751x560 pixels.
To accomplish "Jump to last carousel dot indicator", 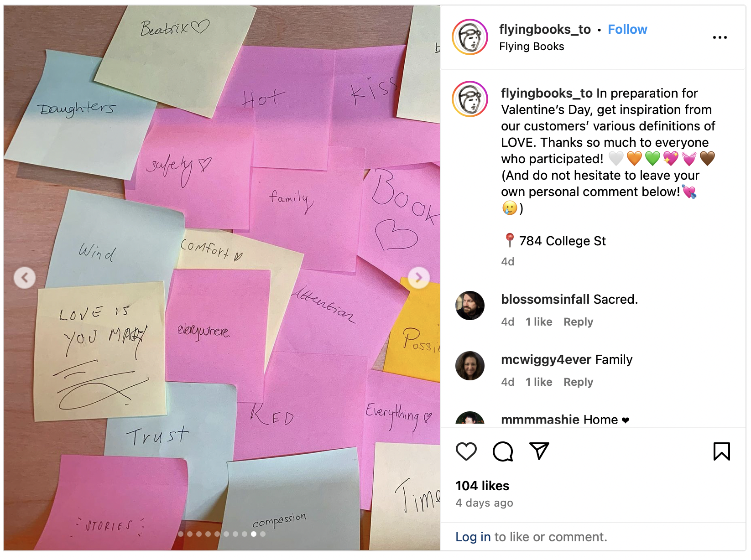I will pyautogui.click(x=263, y=534).
